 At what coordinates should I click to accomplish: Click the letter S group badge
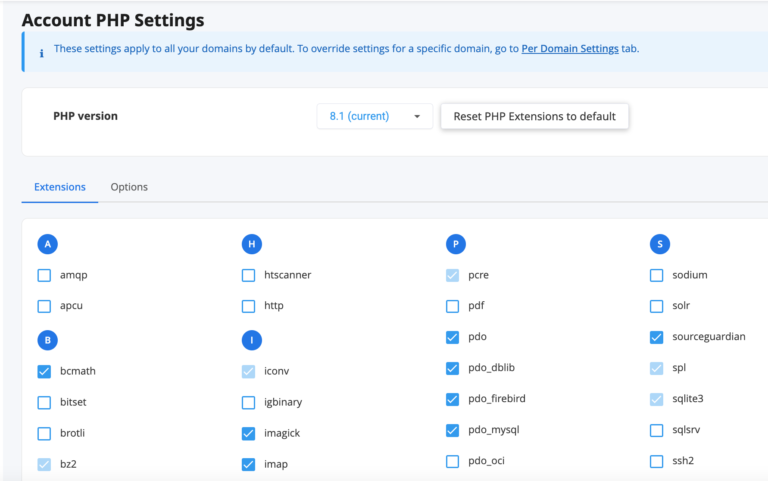tap(660, 244)
